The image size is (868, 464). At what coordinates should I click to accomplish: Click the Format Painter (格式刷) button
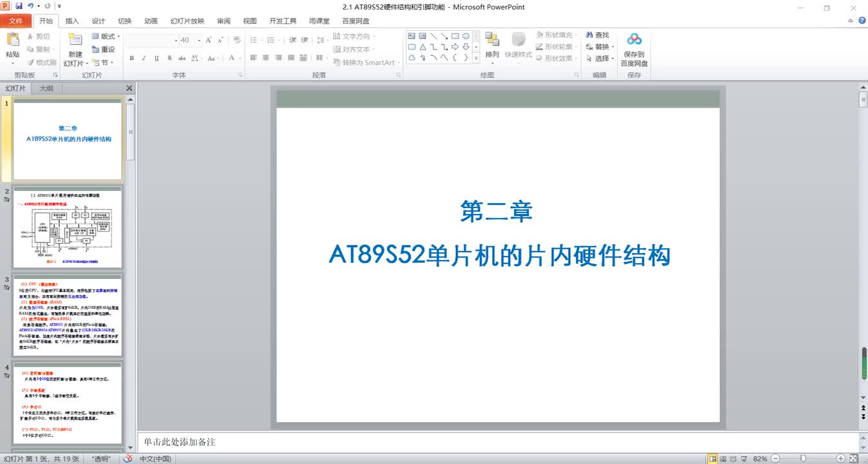pos(41,63)
